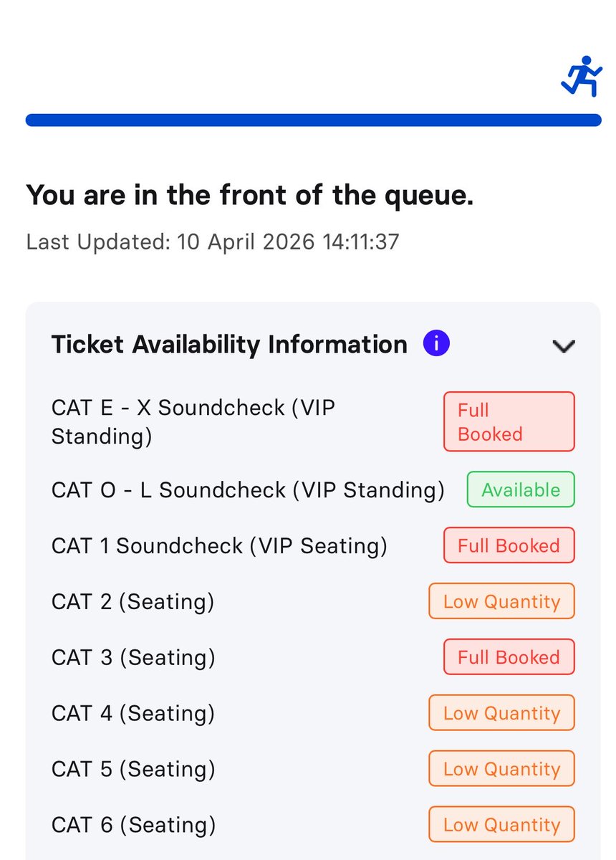This screenshot has height=860, width=616.
Task: Select the CAT 4 (Seating) row
Action: click(x=133, y=713)
